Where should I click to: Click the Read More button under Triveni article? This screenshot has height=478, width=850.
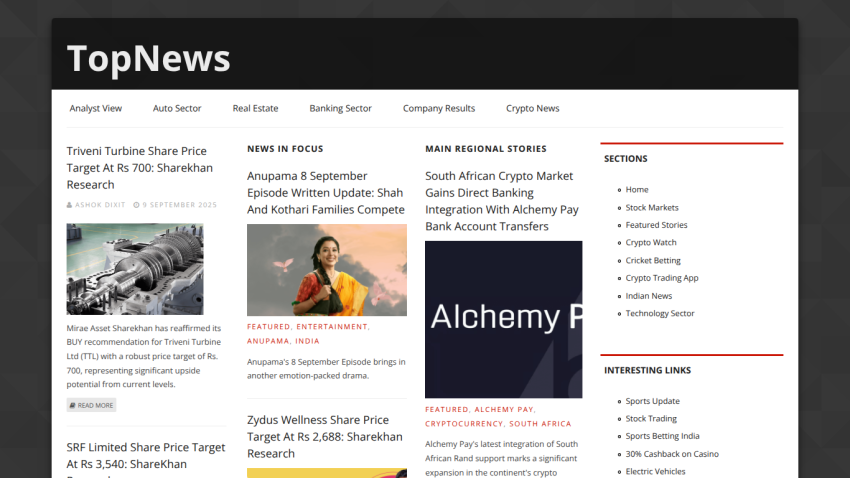coord(91,405)
